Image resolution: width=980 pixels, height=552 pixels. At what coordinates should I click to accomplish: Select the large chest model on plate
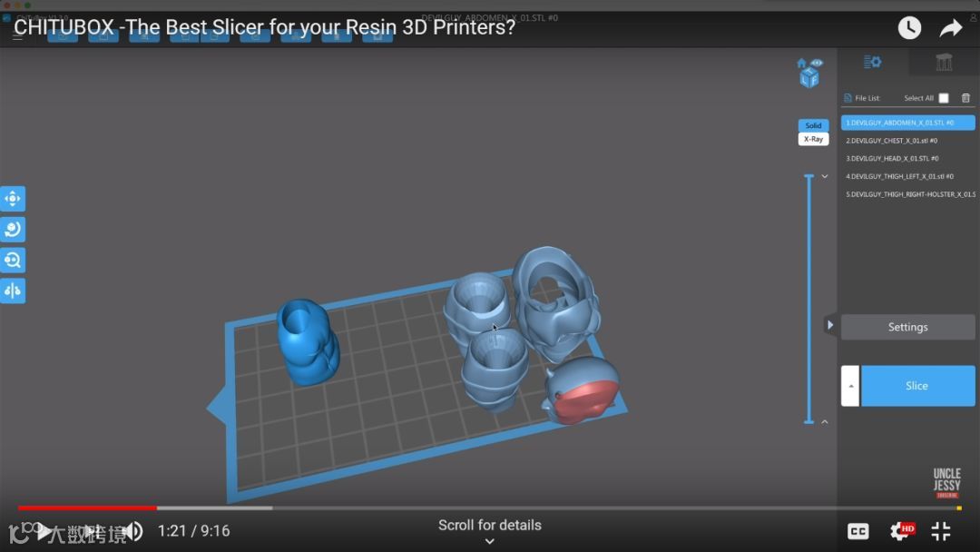coord(555,303)
